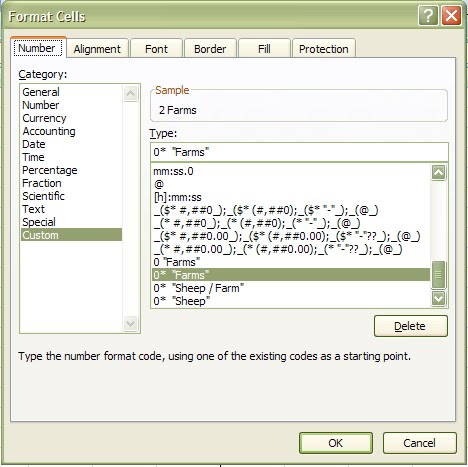
Task: Click into the Type format code field
Action: point(299,152)
